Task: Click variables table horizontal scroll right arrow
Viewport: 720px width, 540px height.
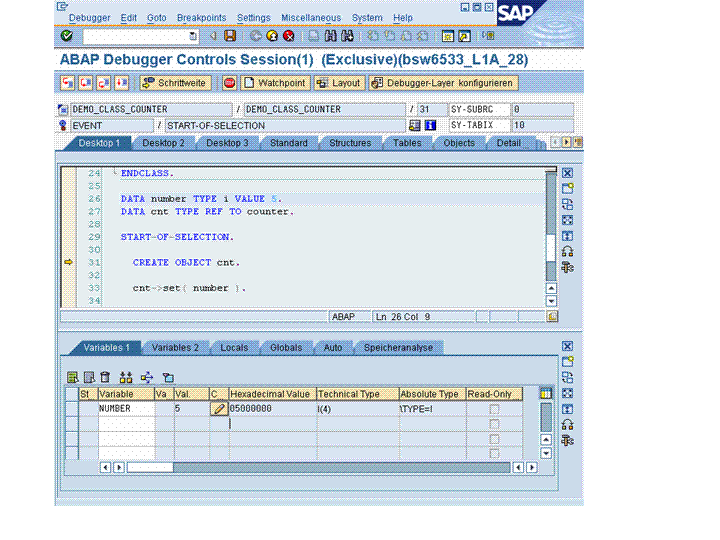Action: (x=532, y=467)
